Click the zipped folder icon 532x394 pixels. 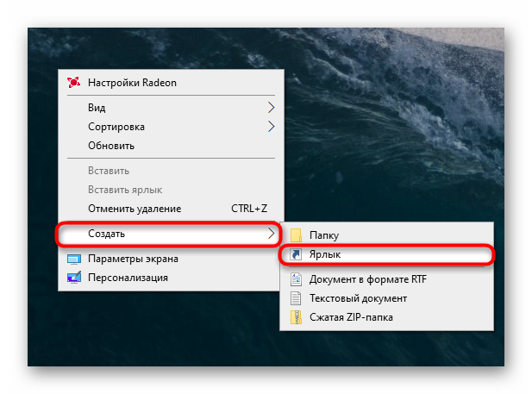click(x=296, y=317)
